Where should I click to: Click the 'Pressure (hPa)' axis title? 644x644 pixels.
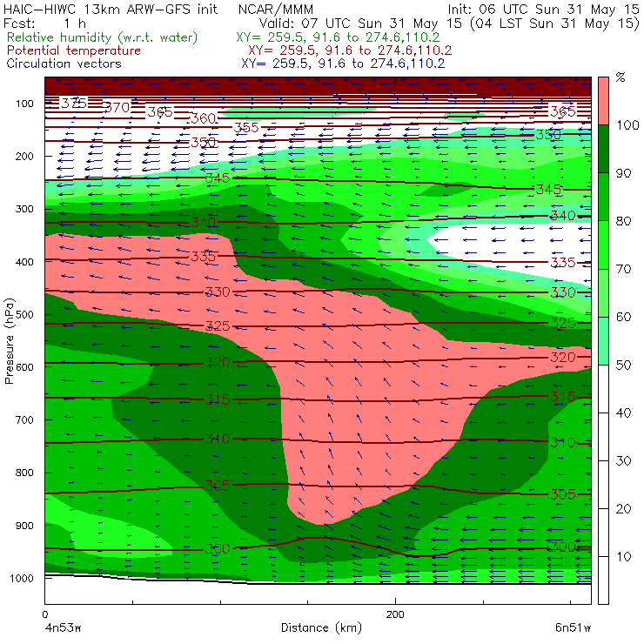[9, 341]
